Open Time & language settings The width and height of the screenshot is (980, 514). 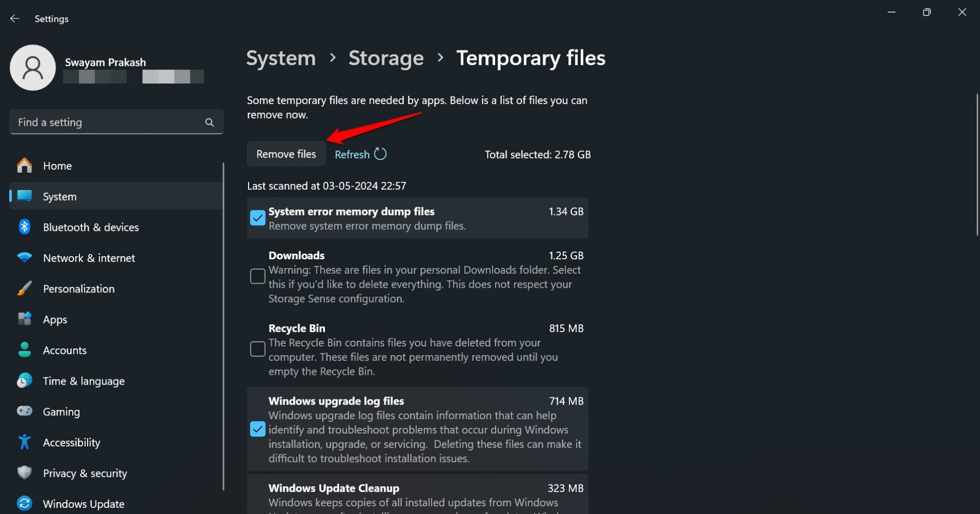click(84, 381)
